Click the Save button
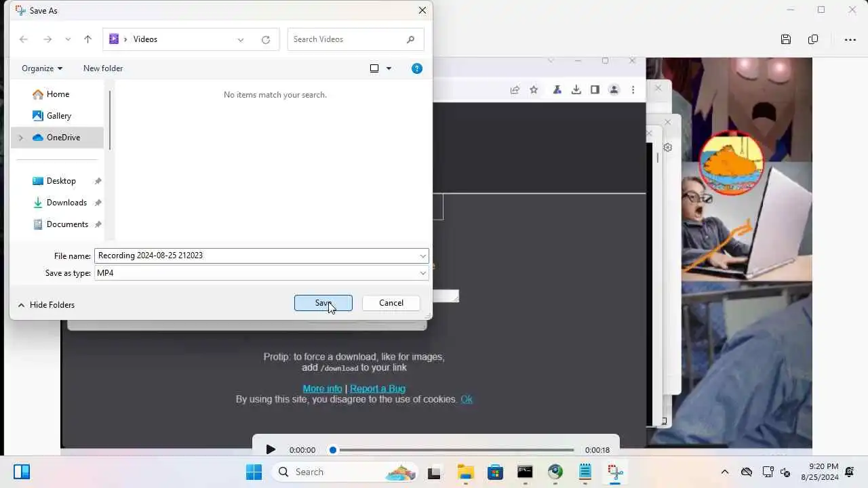868x488 pixels. (x=323, y=303)
